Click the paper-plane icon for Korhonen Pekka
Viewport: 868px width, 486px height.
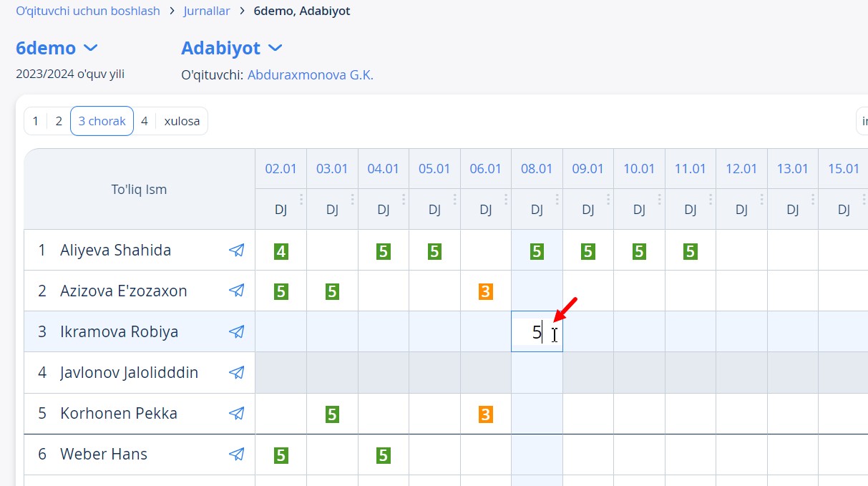click(236, 413)
